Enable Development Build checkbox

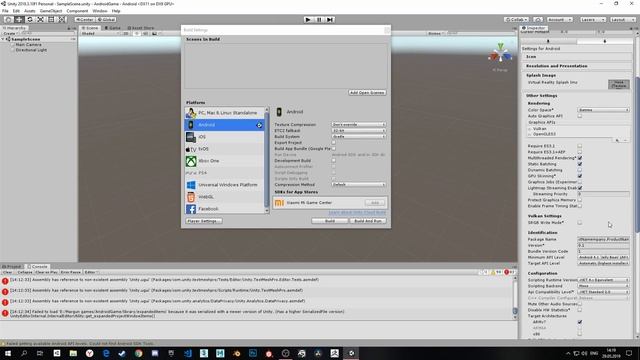click(333, 160)
